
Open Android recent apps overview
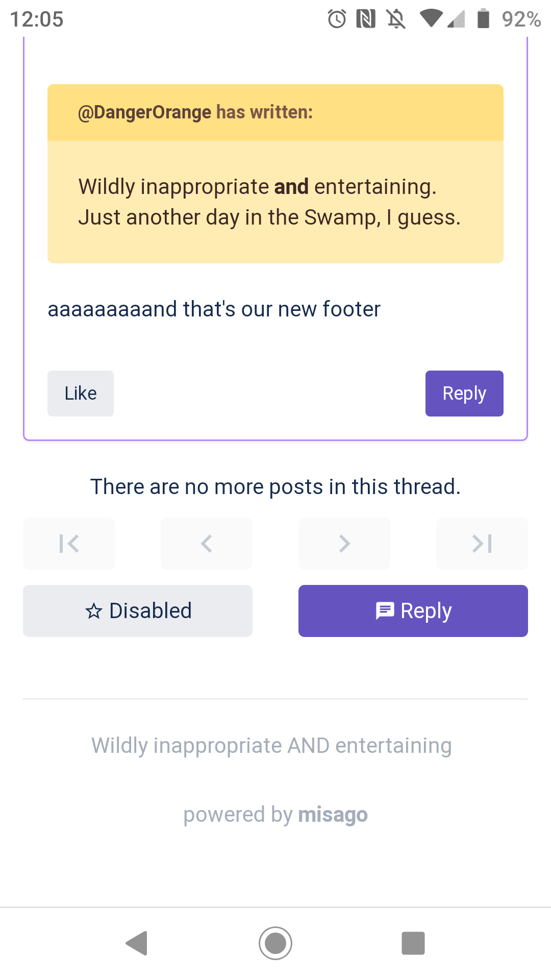pyautogui.click(x=413, y=943)
